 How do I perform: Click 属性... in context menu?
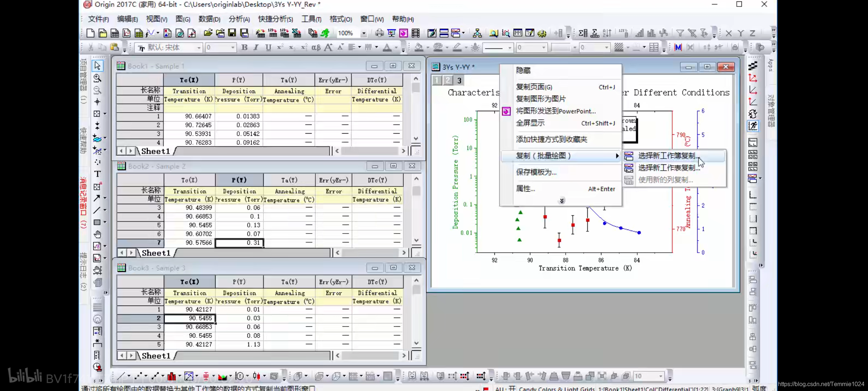[526, 189]
